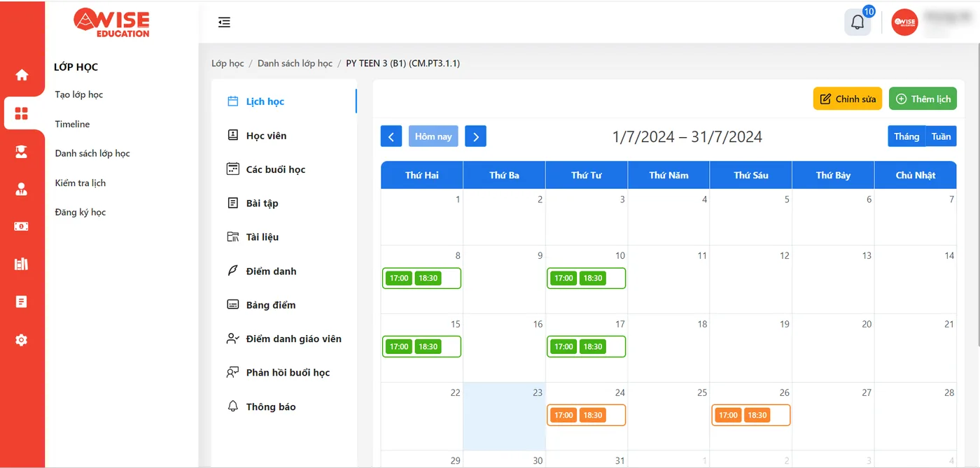Viewport: 980px width, 468px height.
Task: Select Tạo lớp học in the side menu
Action: pyautogui.click(x=79, y=94)
